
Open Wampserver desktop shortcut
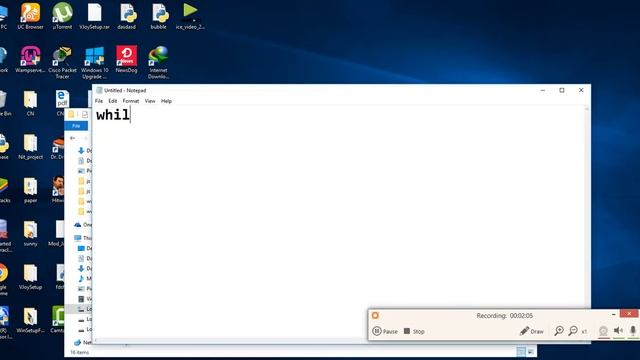30,60
